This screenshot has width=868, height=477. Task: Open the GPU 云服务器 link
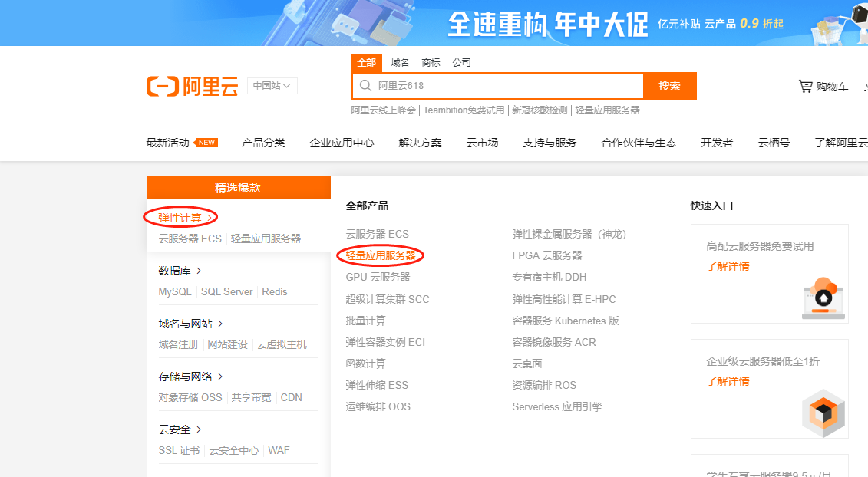click(378, 278)
